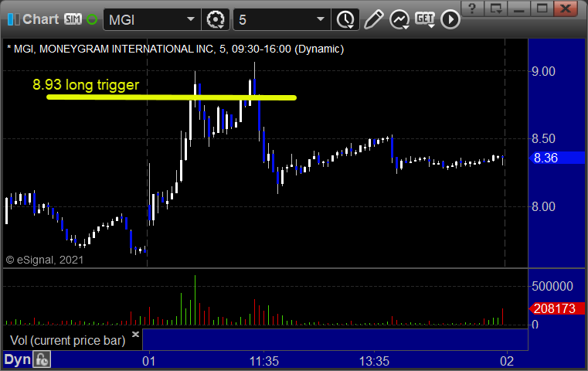The width and height of the screenshot is (588, 371).
Task: Click the Vol (current price bar) label
Action: pos(67,341)
